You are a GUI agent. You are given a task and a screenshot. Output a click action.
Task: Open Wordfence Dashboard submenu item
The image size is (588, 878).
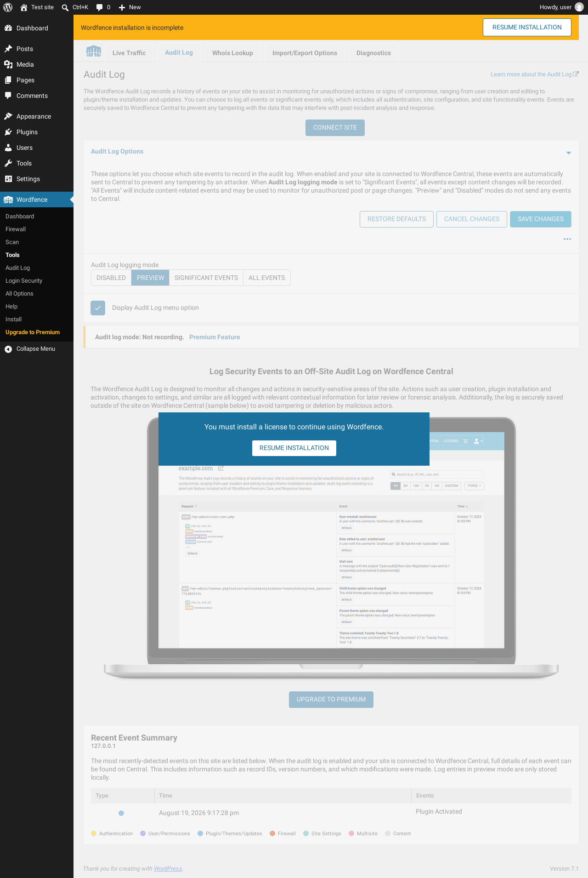20,217
